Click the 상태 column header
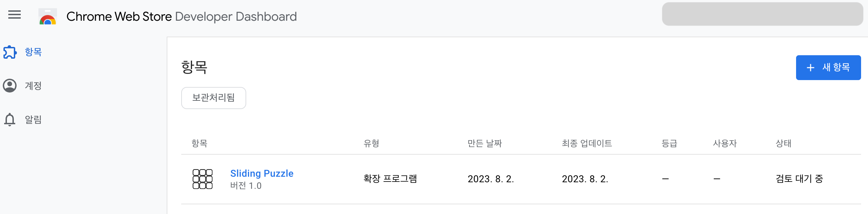Image resolution: width=868 pixels, height=214 pixels. (784, 143)
